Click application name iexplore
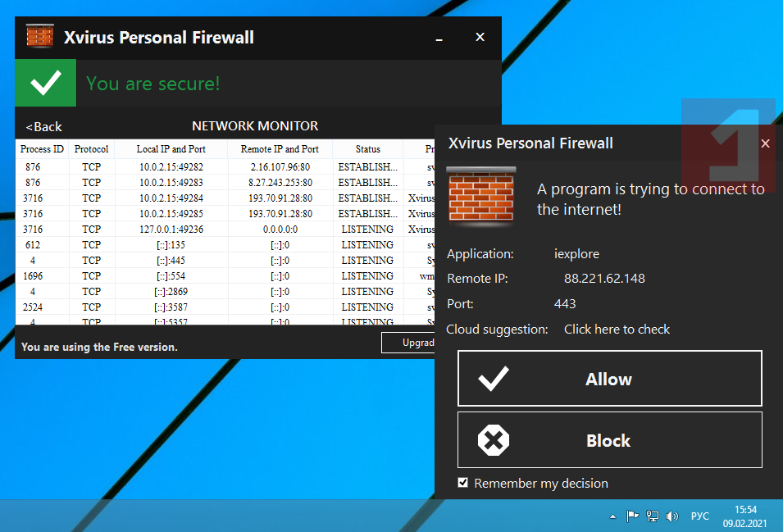The width and height of the screenshot is (783, 532). point(576,254)
